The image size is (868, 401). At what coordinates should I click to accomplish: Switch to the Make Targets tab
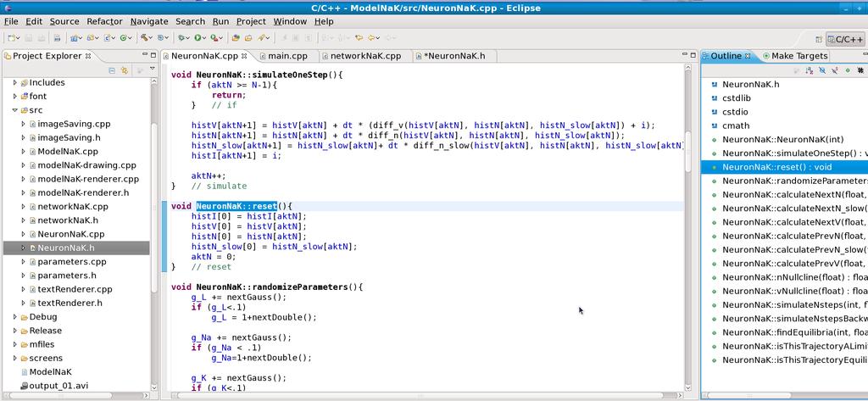[795, 56]
